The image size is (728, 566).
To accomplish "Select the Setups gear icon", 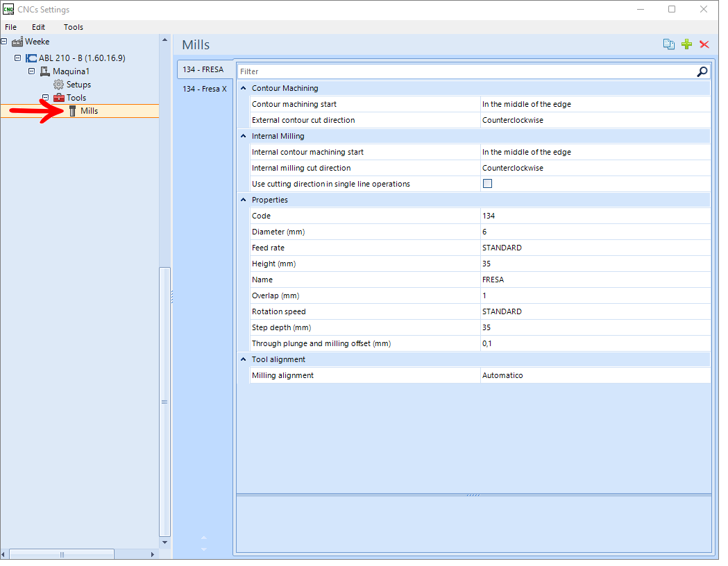I will [59, 85].
